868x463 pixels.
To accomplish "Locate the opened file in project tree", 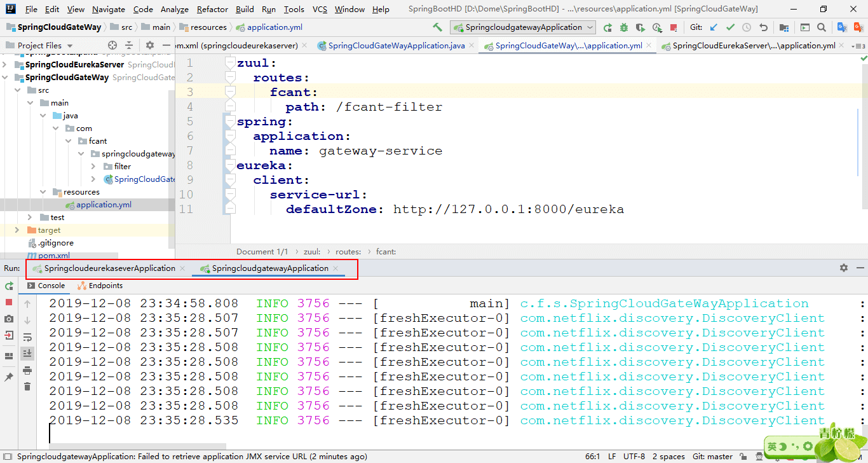I will coord(112,45).
